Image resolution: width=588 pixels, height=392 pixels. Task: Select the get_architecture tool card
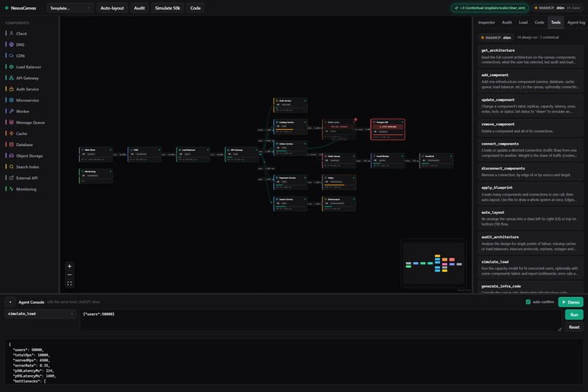tap(530, 56)
